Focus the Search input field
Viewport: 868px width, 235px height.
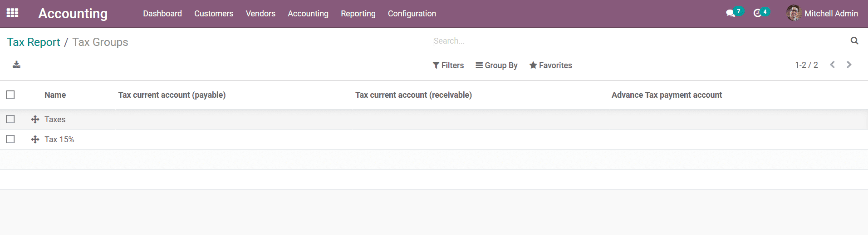click(x=641, y=41)
